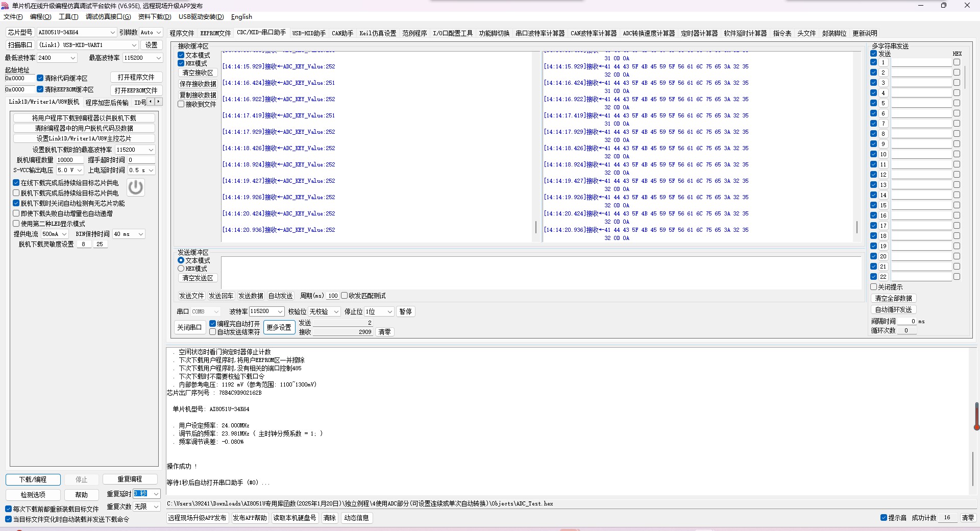Screen dimensions: 980x531
Task: Open BIN保持时间 40 ms dropdown
Action: click(x=141, y=234)
